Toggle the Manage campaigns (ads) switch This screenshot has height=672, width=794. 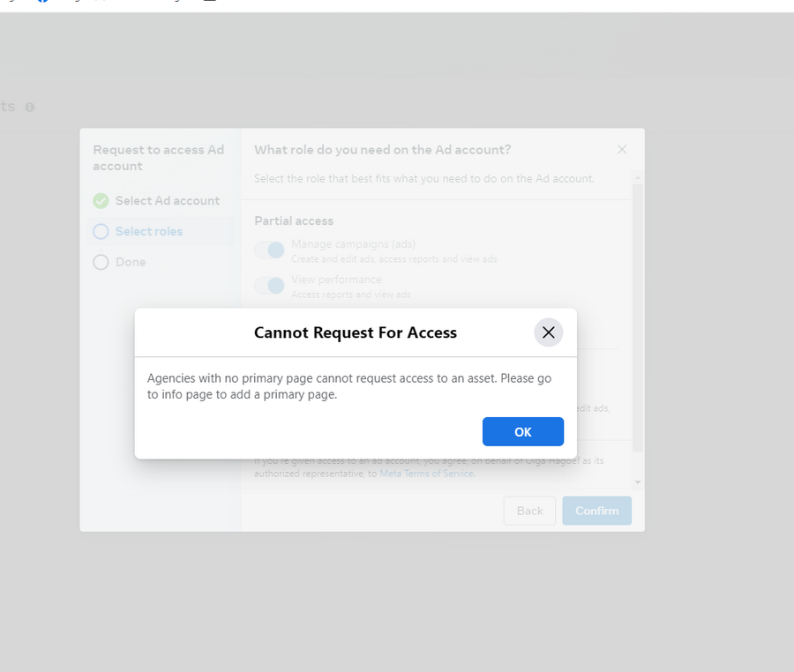point(270,250)
